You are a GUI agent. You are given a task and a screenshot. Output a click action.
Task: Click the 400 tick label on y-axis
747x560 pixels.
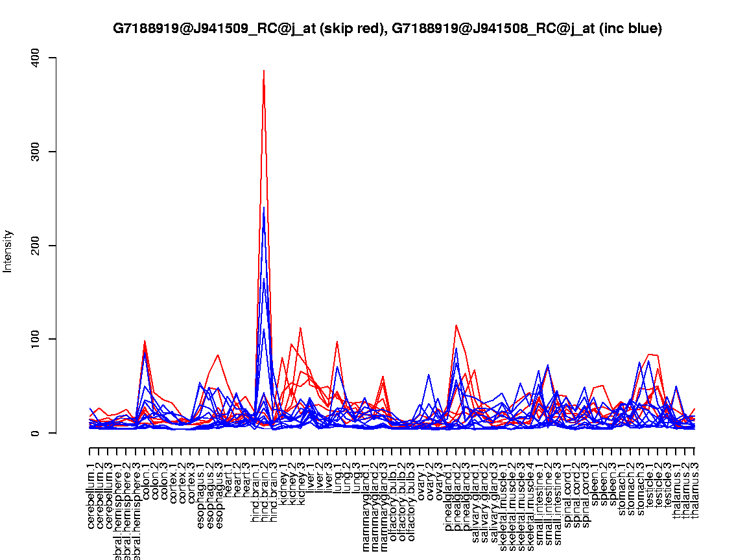coord(35,58)
